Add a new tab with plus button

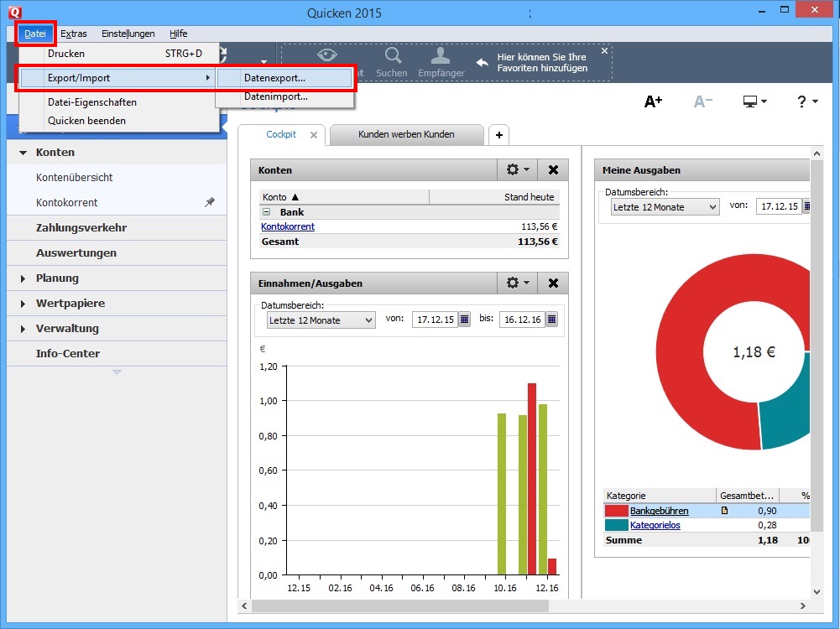(x=498, y=134)
